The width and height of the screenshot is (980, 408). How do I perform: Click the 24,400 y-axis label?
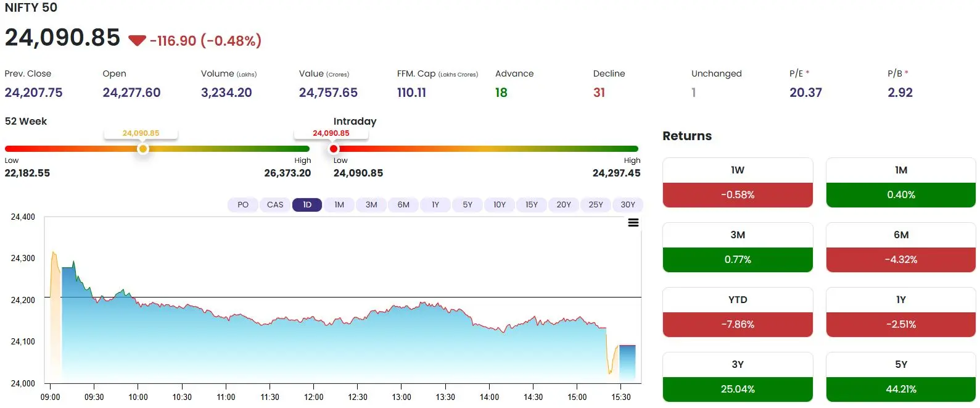(23, 217)
